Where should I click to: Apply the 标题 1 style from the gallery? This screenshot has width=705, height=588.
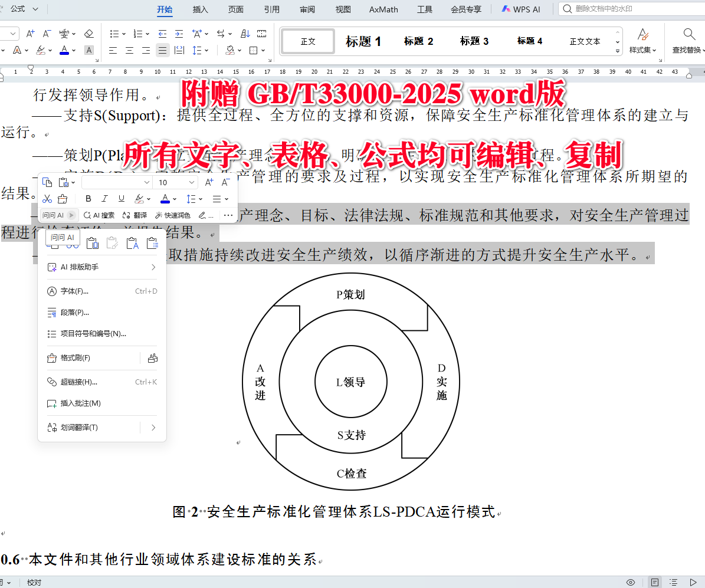pyautogui.click(x=363, y=41)
